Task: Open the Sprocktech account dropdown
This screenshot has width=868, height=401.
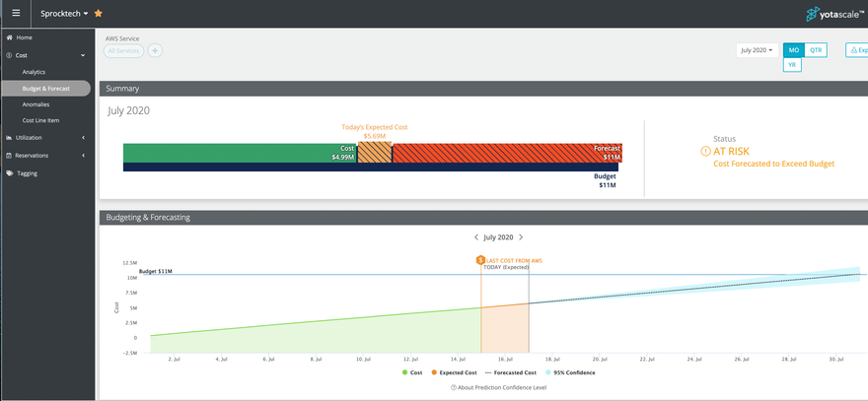Action: click(x=64, y=14)
